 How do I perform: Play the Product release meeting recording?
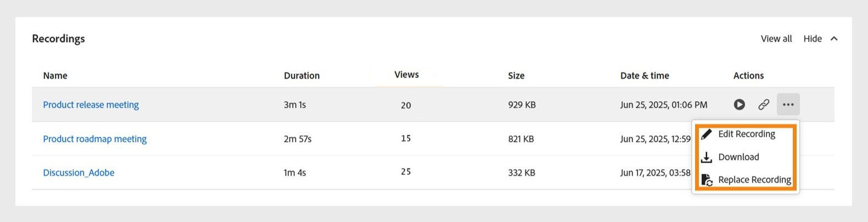[740, 104]
